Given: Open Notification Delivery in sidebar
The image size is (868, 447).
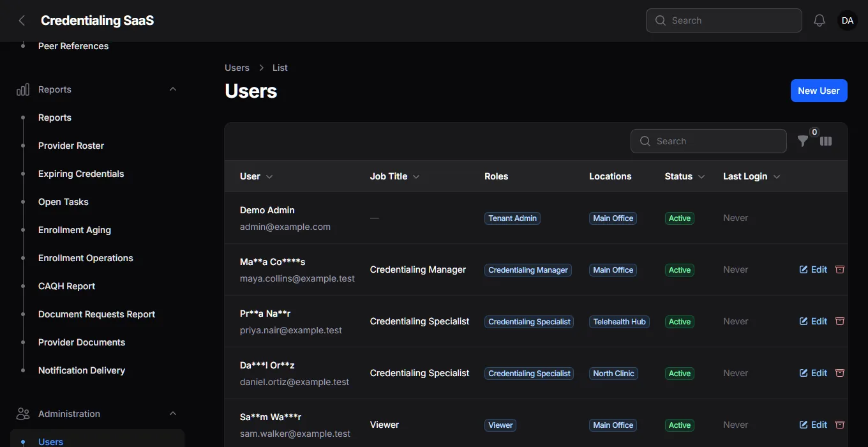Looking at the screenshot, I should pos(82,370).
